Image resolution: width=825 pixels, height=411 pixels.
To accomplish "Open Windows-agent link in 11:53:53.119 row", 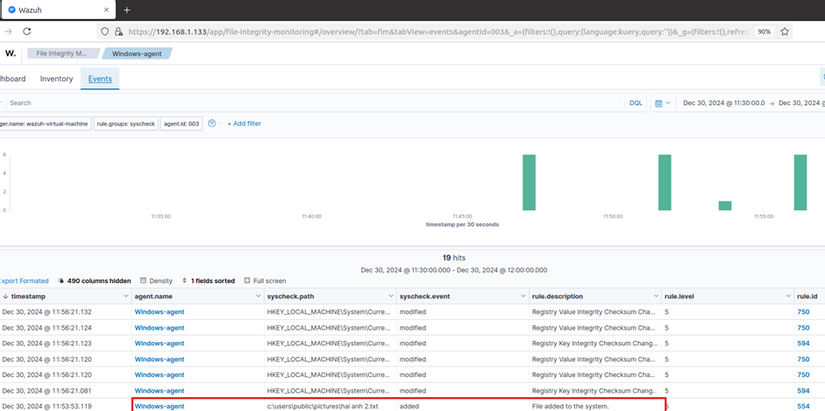I will coord(159,407).
